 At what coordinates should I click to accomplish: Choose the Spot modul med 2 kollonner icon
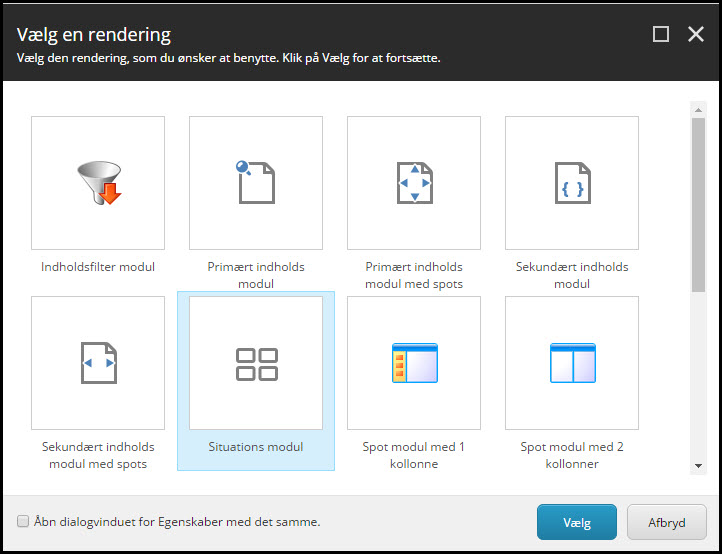[572, 363]
